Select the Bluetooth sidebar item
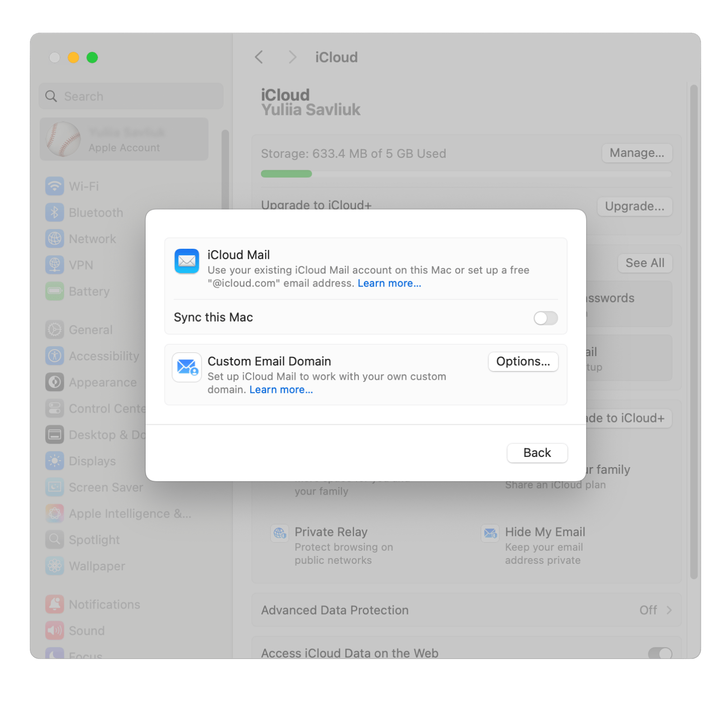The image size is (728, 701). tap(124, 212)
